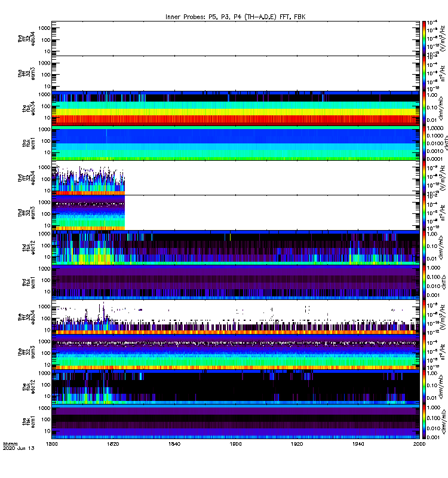Click the the fbk scm1 spectrogram panel

point(235,421)
